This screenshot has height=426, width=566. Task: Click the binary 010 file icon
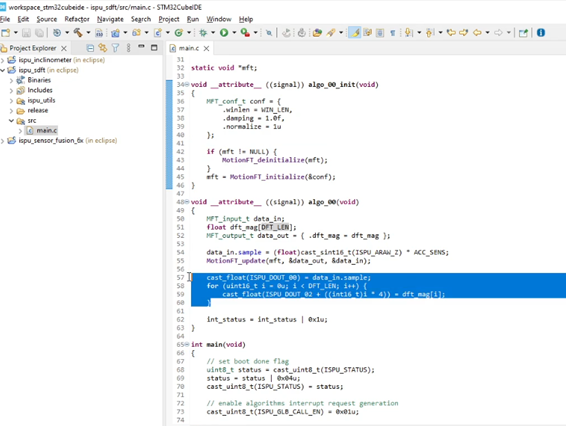99,33
